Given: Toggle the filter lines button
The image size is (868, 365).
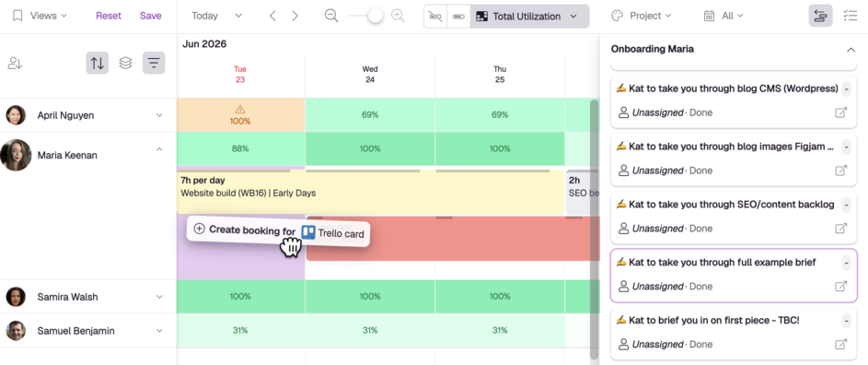Looking at the screenshot, I should pyautogui.click(x=154, y=64).
